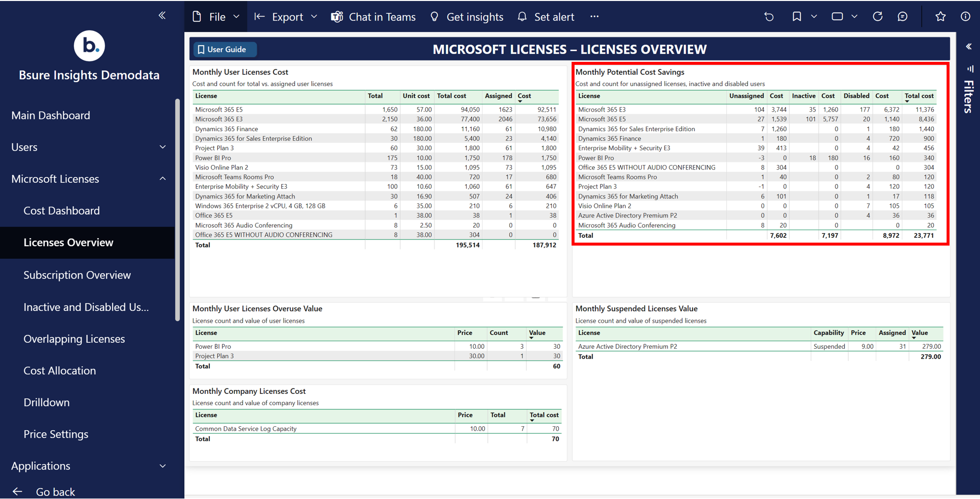Collapse the left navigation pane with double chevron
This screenshot has width=980, height=499.
(162, 16)
